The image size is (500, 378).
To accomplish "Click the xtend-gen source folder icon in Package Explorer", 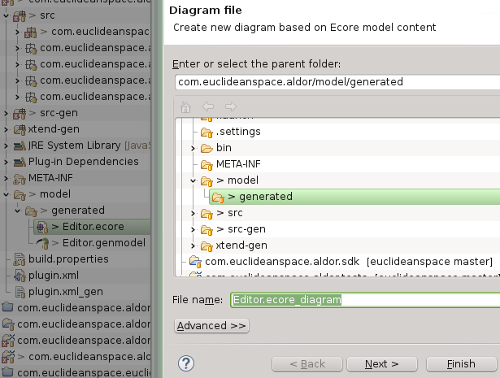I will click(19, 129).
